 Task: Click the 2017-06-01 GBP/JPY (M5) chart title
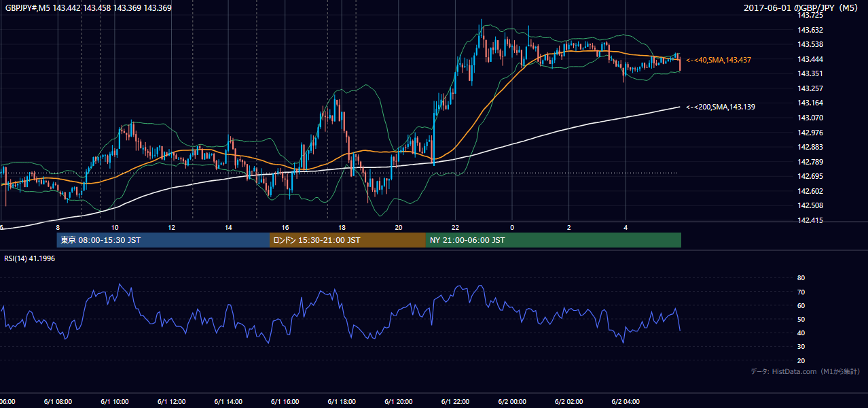point(801,8)
